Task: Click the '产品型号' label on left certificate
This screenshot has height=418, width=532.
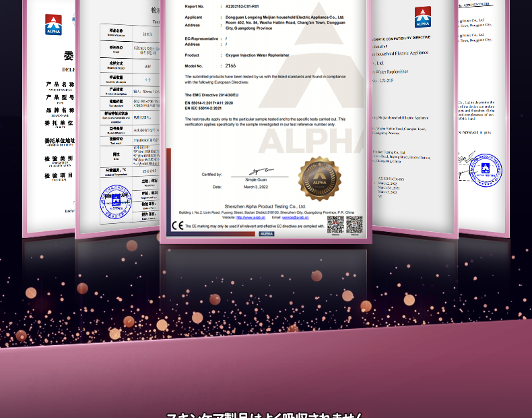Action: coord(60,98)
